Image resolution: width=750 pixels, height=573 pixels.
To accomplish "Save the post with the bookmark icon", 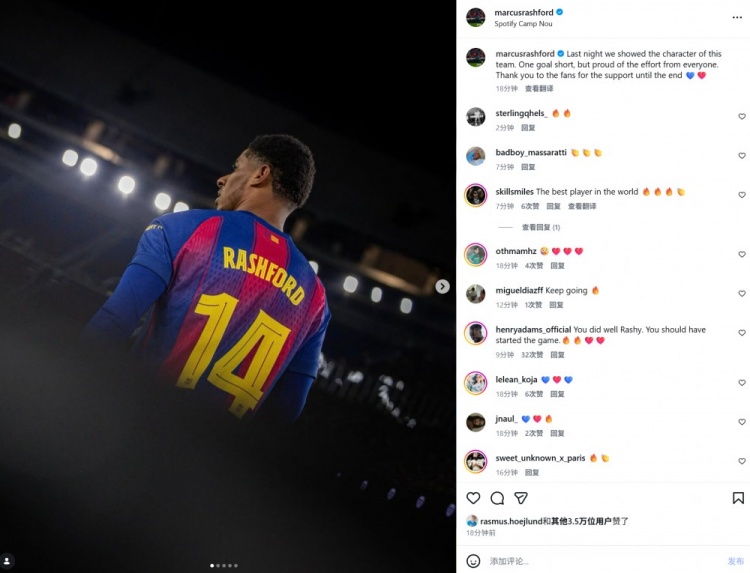I will 738,498.
